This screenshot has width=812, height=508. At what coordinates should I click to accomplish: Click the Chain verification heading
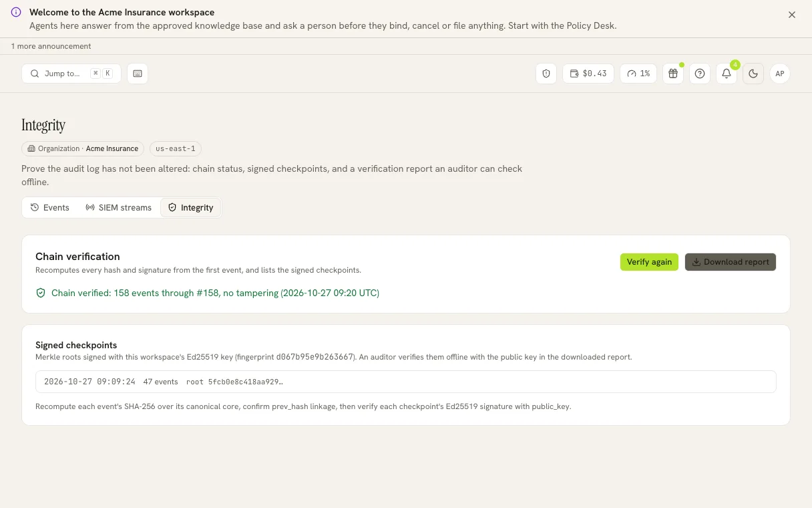[x=77, y=256]
